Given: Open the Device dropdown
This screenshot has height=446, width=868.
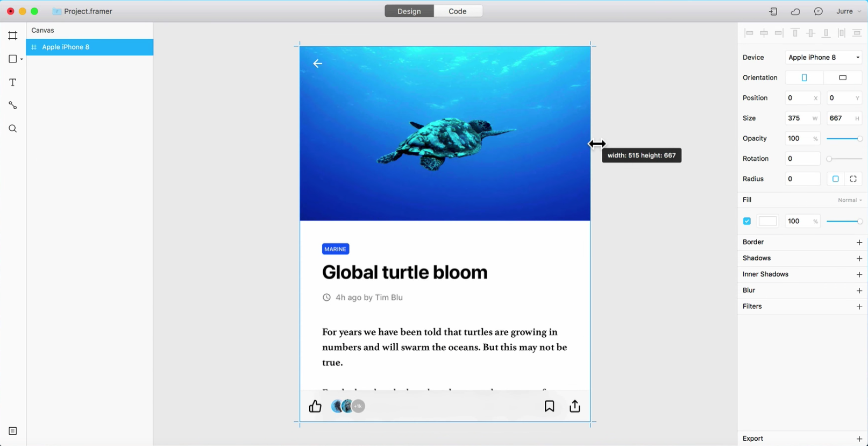Looking at the screenshot, I should (x=823, y=58).
